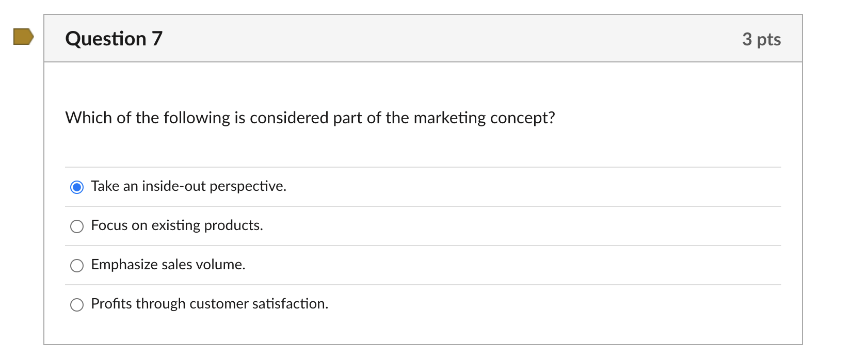Flag Question 7 for review

tap(23, 37)
